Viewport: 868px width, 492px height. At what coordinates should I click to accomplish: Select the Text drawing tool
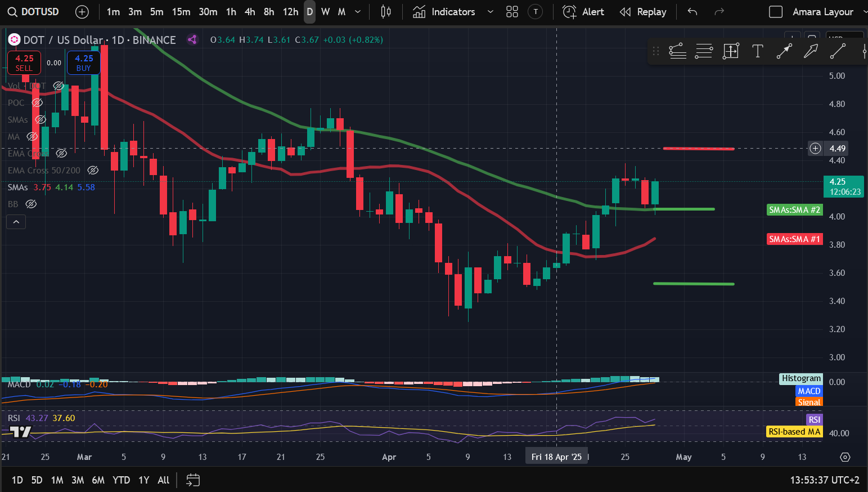coord(758,51)
